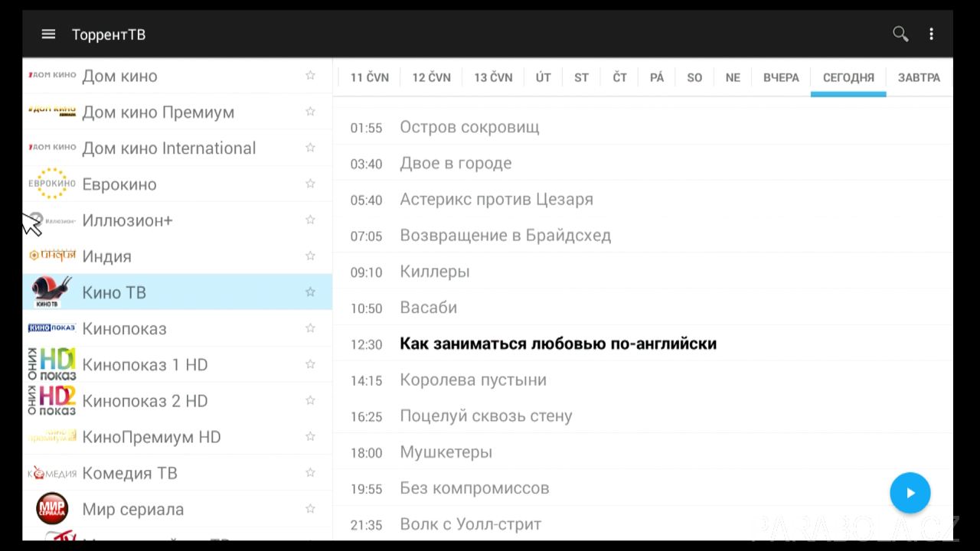Select the SO day tab
This screenshot has width=980, height=551.
(x=694, y=77)
